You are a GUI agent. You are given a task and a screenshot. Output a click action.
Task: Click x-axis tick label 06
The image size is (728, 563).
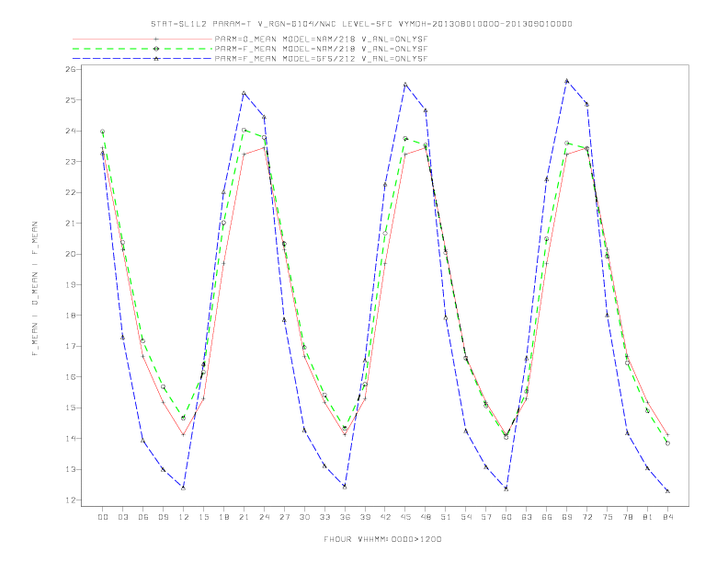[143, 517]
